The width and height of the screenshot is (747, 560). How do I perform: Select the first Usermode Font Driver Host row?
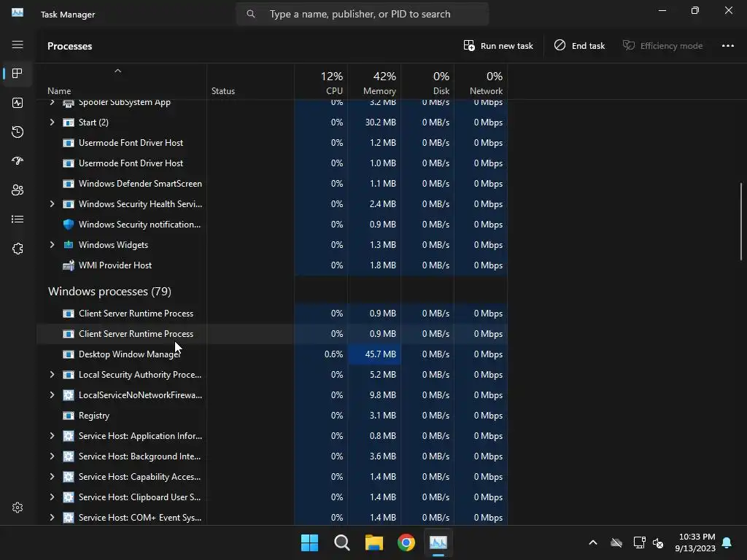pos(271,143)
